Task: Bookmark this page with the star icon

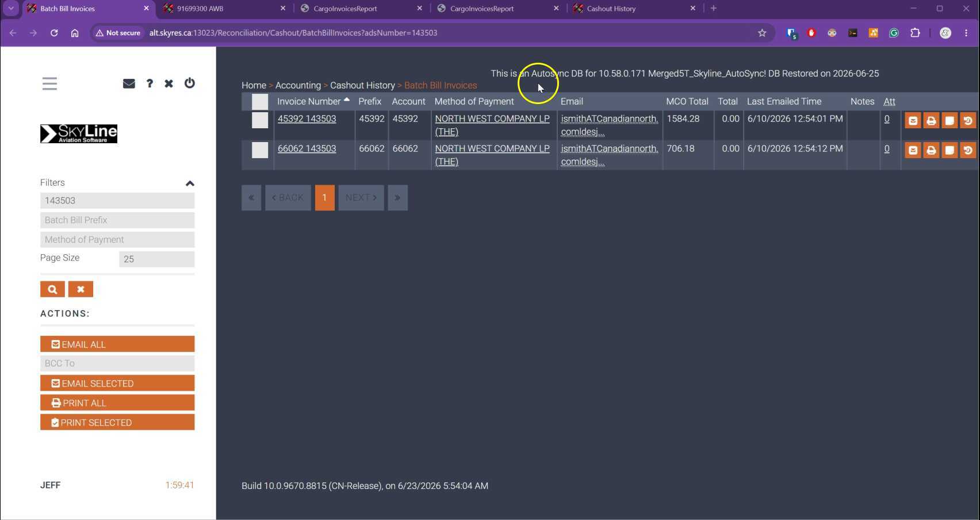Action: [x=762, y=33]
